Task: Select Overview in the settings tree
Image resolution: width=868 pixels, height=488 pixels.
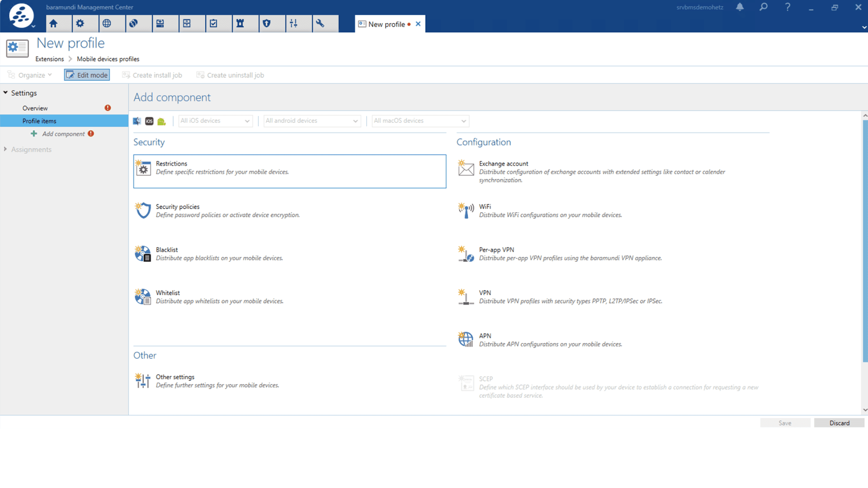Action: point(35,108)
